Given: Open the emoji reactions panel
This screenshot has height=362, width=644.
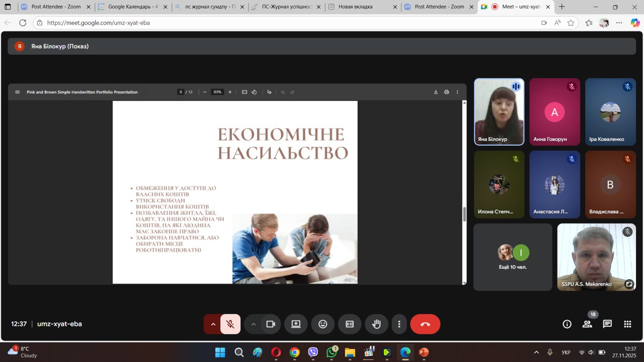Looking at the screenshot, I should 323,324.
